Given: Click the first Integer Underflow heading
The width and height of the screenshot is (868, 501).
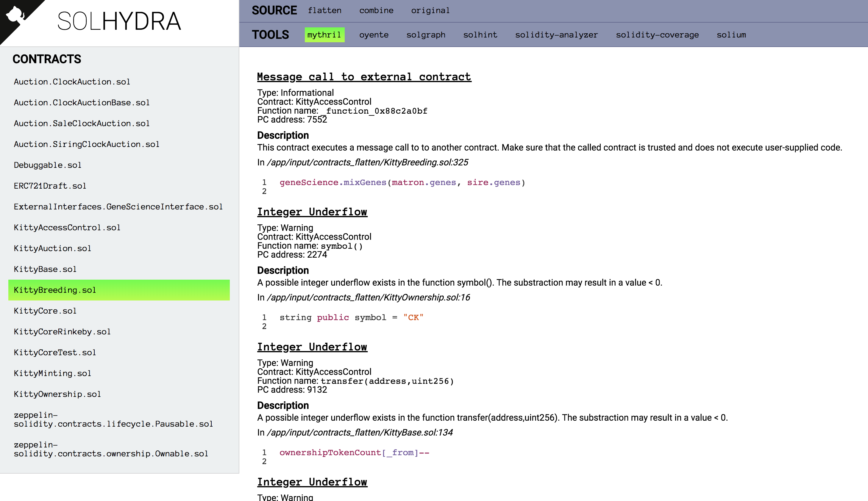Looking at the screenshot, I should (312, 212).
